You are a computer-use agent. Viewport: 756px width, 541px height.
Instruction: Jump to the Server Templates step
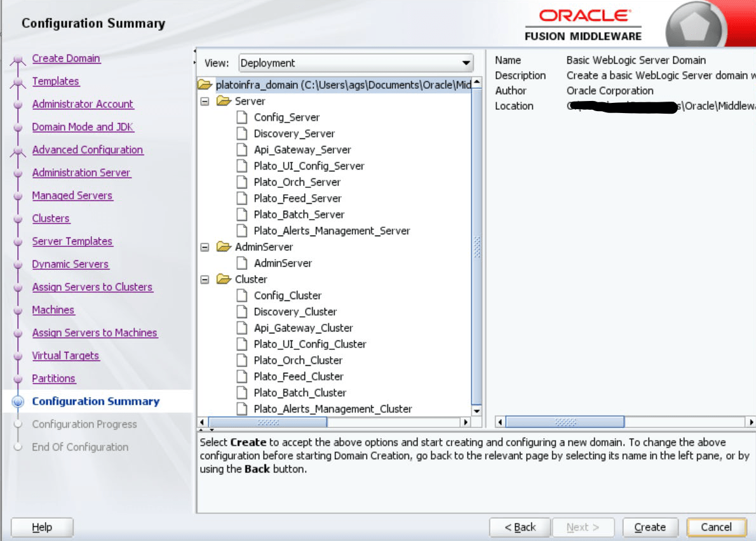72,241
